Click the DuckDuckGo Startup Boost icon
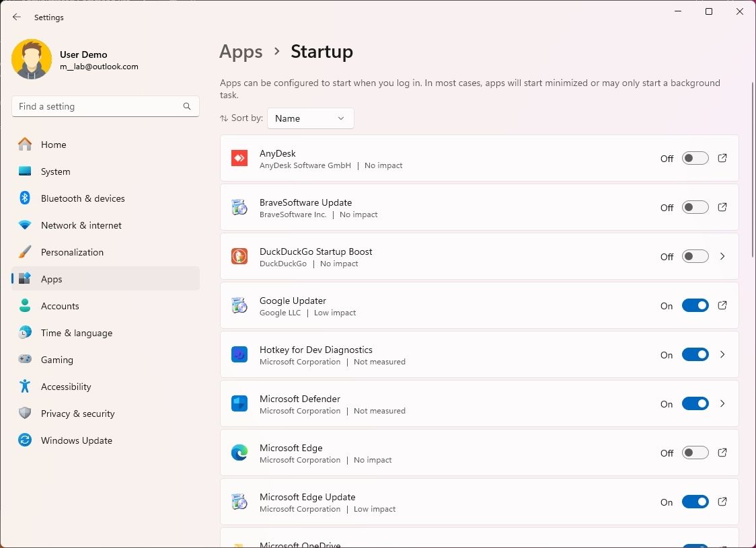 click(x=239, y=256)
